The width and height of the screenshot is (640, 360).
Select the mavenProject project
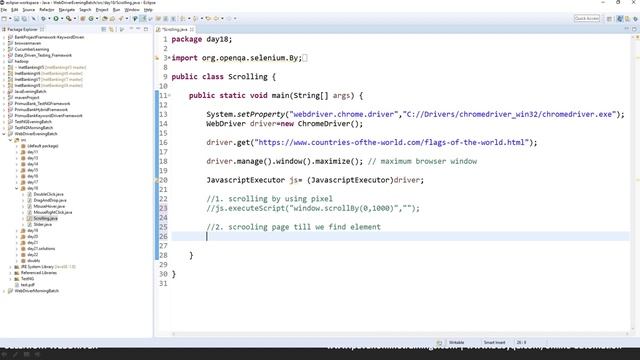click(27, 98)
